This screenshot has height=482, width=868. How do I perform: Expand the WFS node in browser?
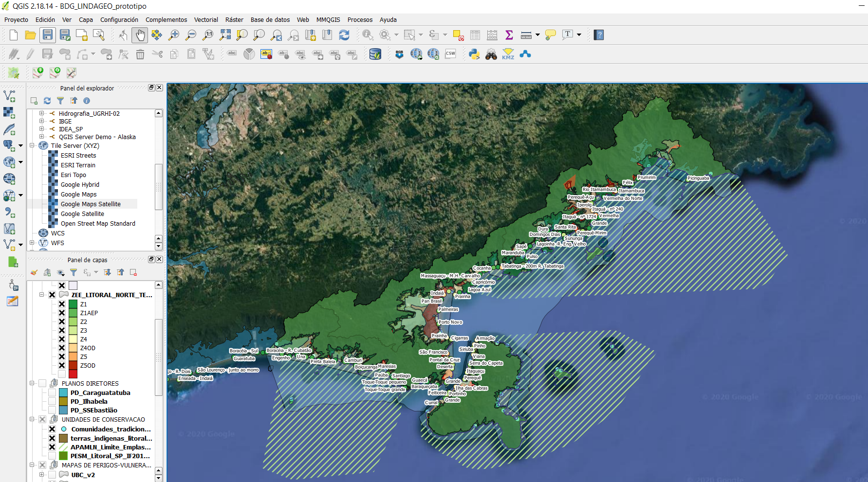pos(32,243)
